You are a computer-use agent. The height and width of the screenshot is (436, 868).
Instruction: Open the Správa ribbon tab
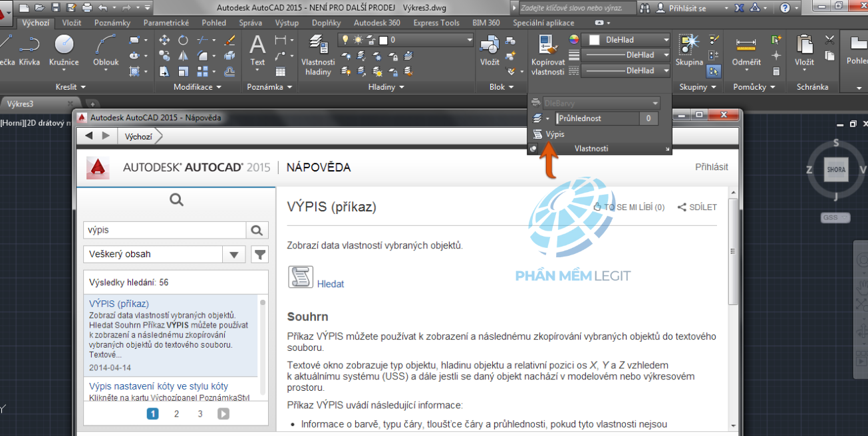(250, 23)
